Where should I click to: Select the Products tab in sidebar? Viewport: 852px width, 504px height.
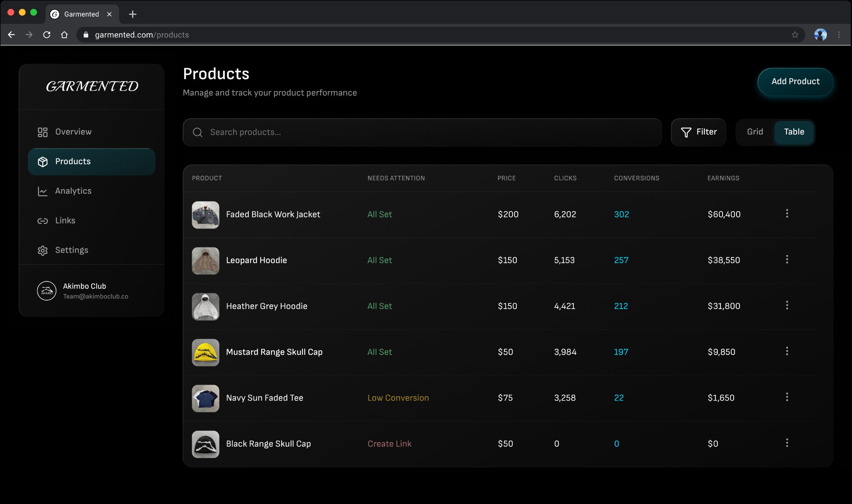pyautogui.click(x=72, y=161)
